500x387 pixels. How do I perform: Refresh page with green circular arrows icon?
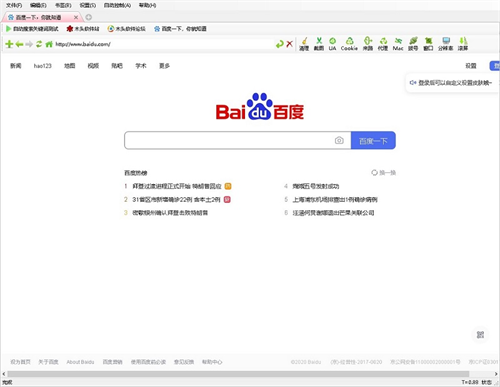click(x=39, y=44)
